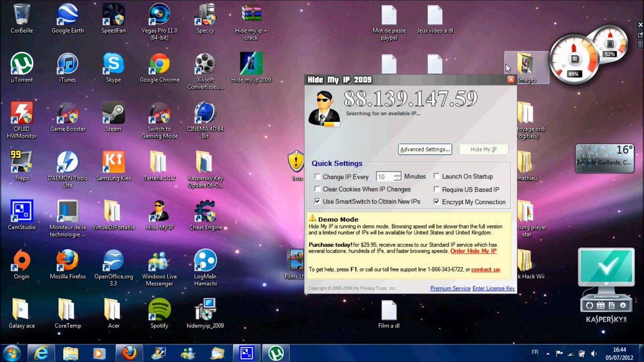Select the 'Film a dl' file
The width and height of the screenshot is (644, 362).
(x=389, y=314)
